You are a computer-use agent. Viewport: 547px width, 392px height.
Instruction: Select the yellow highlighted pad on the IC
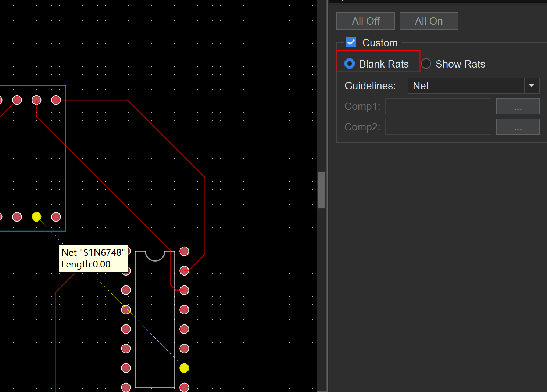tap(185, 368)
